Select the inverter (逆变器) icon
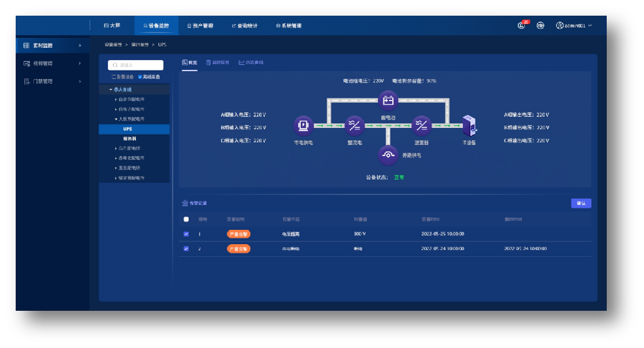The image size is (644, 348). [x=422, y=125]
